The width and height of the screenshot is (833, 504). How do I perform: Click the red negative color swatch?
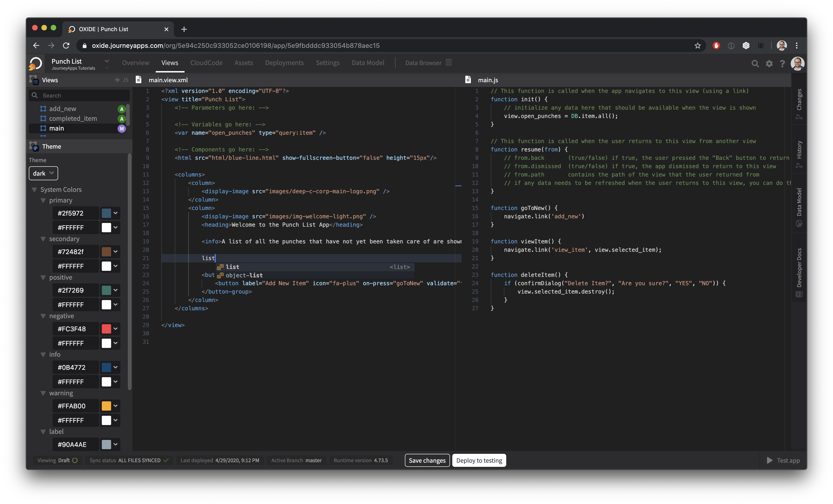pos(106,329)
